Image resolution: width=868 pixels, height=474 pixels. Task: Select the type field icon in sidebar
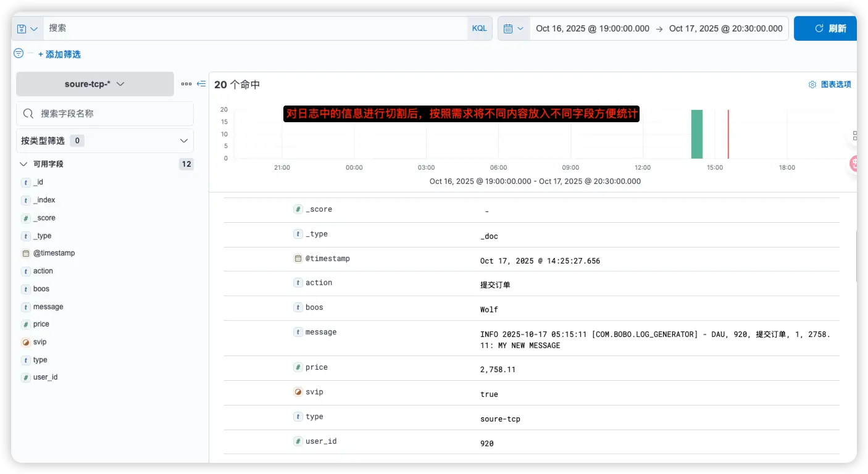pos(26,360)
